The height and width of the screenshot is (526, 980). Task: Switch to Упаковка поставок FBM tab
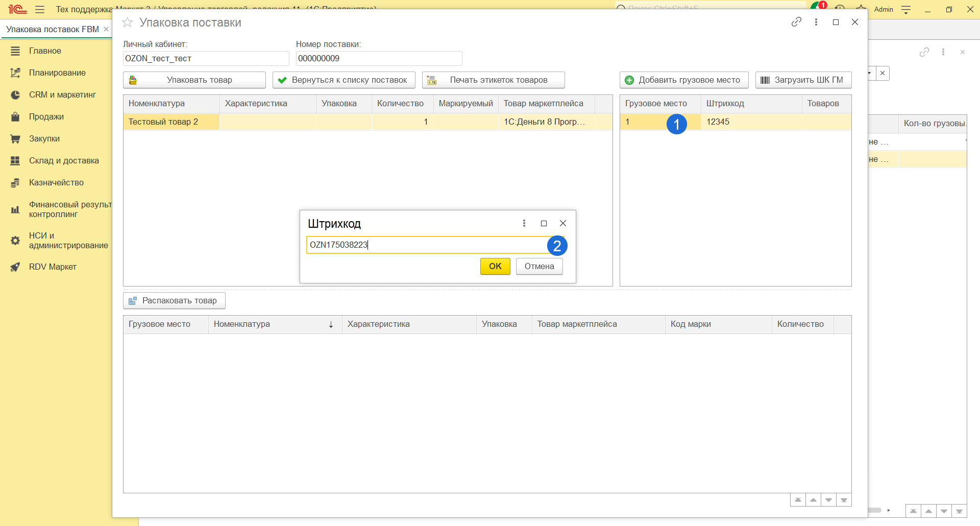tap(53, 29)
